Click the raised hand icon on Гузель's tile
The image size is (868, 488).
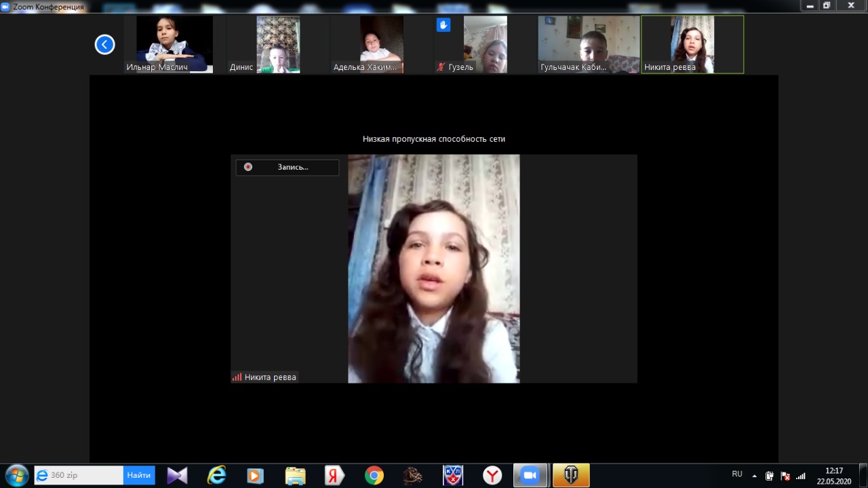click(443, 25)
